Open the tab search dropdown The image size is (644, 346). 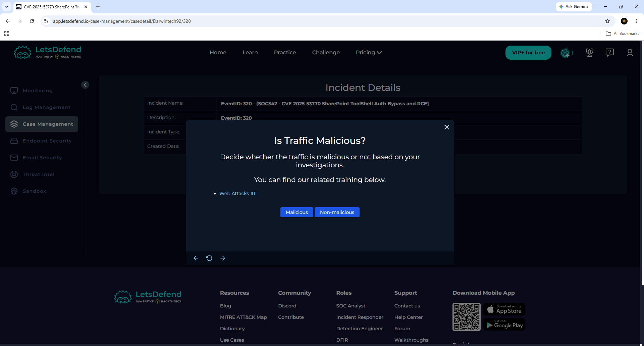coord(7,7)
